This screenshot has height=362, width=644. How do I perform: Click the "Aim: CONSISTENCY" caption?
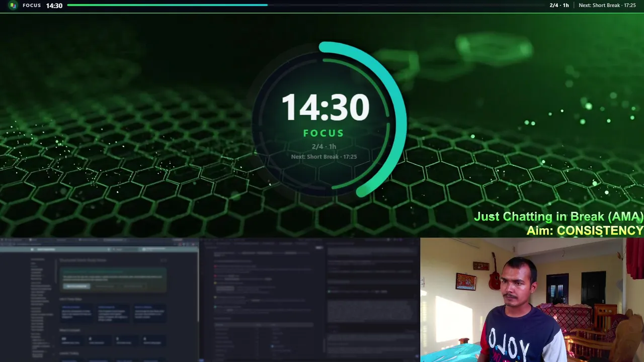click(585, 231)
